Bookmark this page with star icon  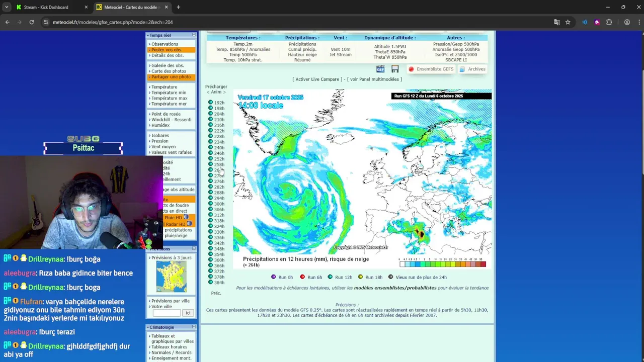pos(568,22)
